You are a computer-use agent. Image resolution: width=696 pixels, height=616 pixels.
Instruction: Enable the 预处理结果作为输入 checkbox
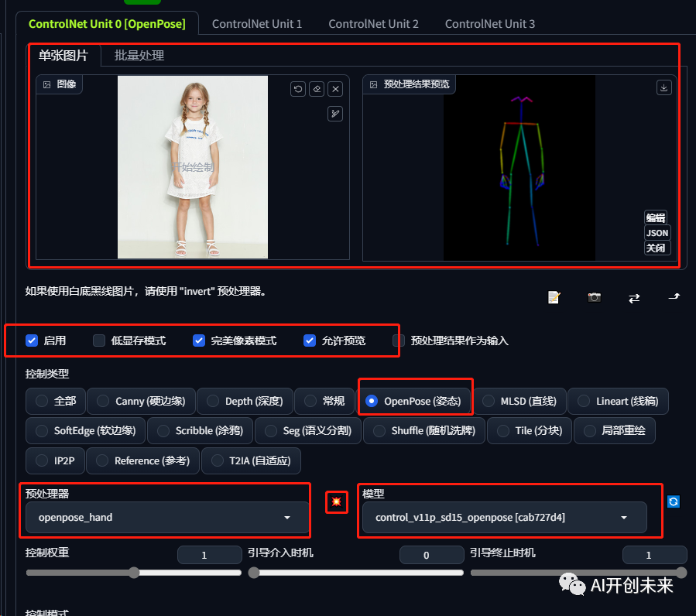[399, 341]
